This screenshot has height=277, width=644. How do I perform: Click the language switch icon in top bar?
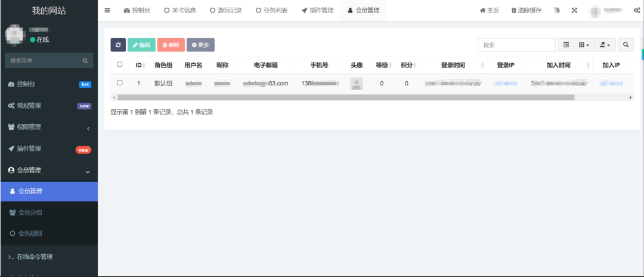coord(556,10)
